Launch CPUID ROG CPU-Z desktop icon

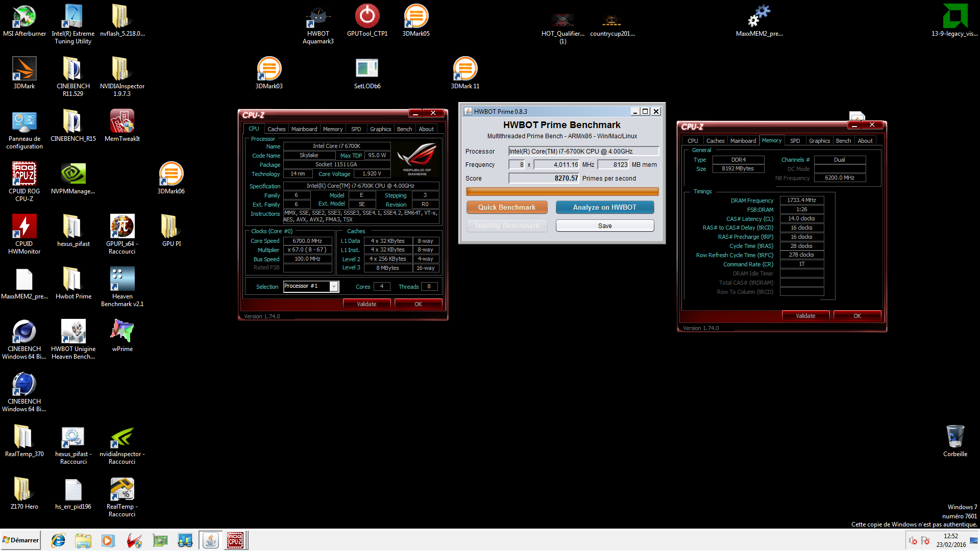[24, 182]
